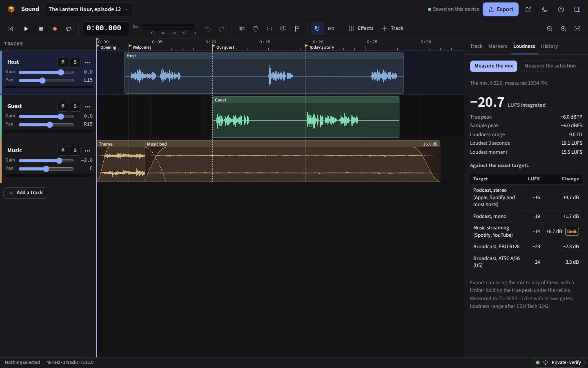
Task: Open the History tab
Action: [550, 46]
